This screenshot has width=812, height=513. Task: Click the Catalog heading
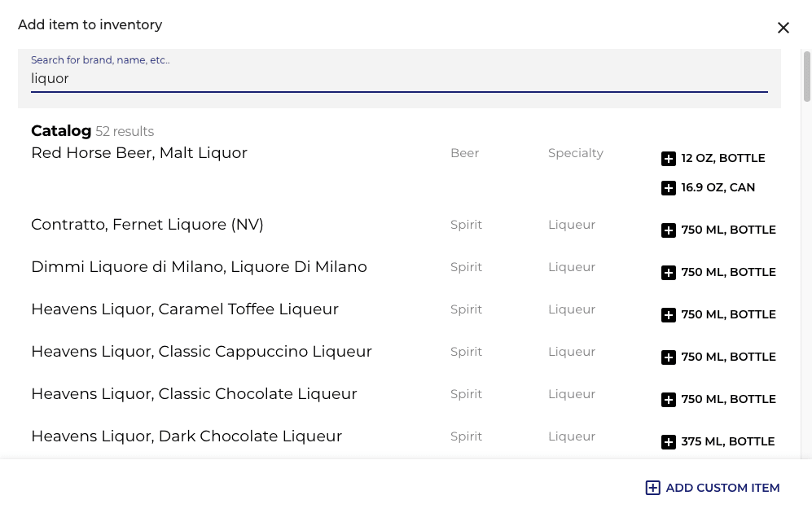pos(61,131)
